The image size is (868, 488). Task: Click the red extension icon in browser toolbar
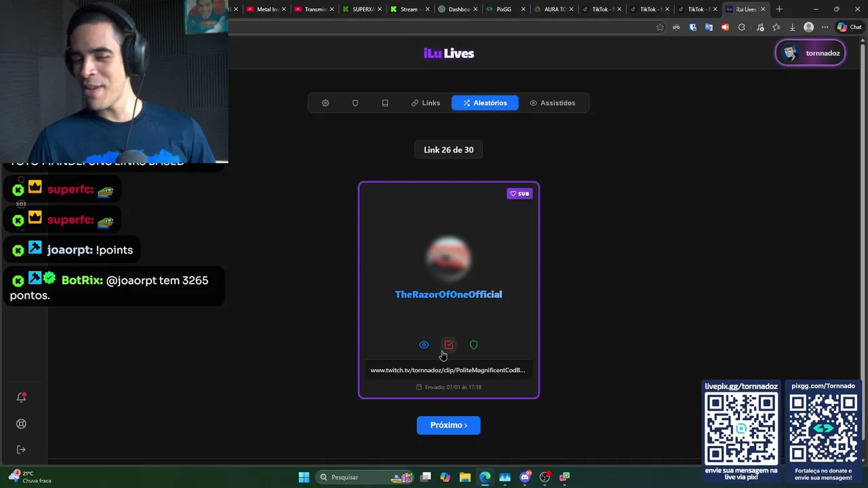coord(725,27)
